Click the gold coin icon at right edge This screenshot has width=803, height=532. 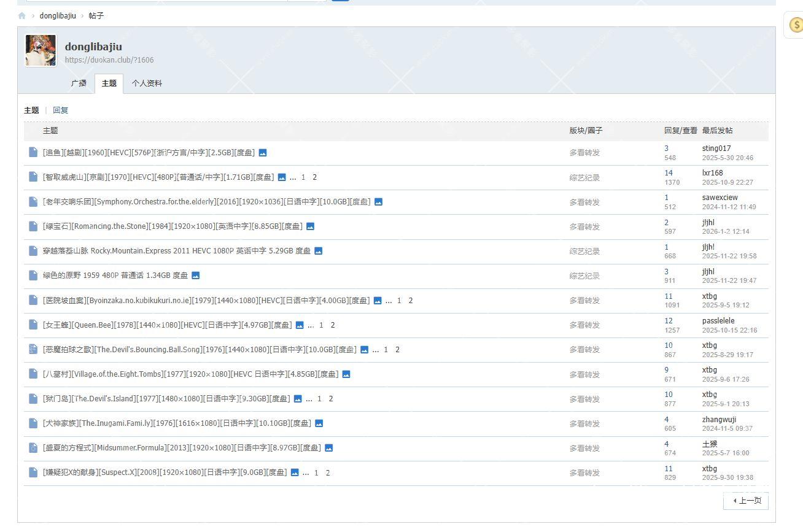[x=796, y=25]
